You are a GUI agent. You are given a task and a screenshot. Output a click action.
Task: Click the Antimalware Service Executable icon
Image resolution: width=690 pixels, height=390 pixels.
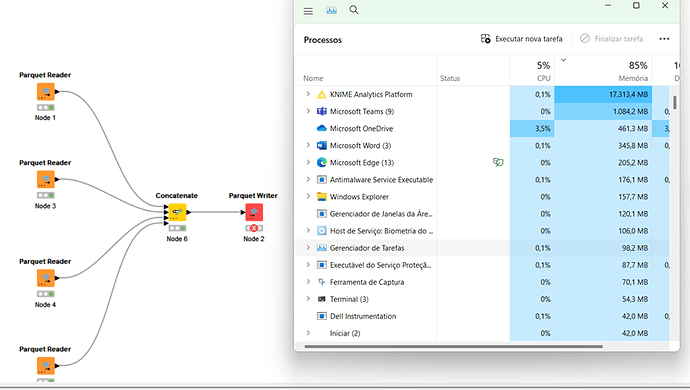(322, 180)
